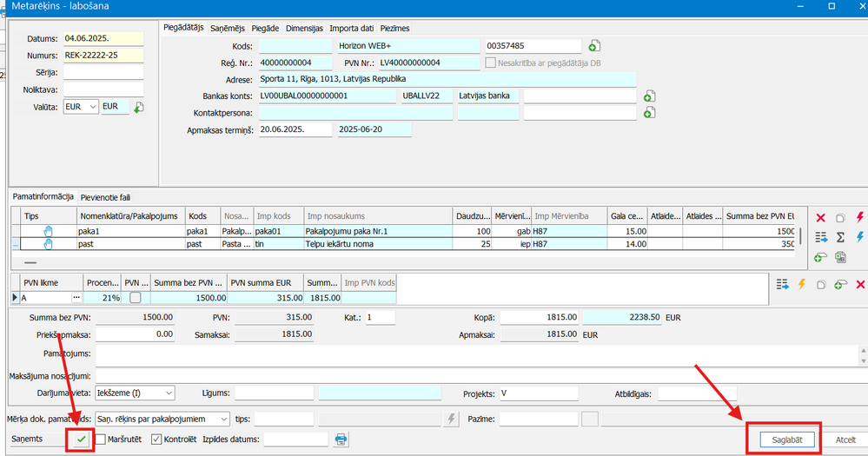Toggle the PVN checkbox in the 21% row
Screen dimensions: 868x456
135,298
